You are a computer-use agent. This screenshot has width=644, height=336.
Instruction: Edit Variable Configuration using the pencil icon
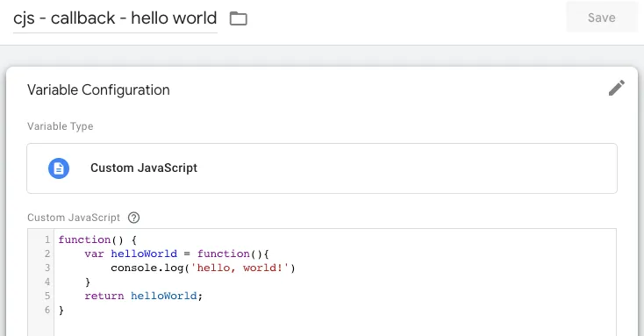point(617,88)
